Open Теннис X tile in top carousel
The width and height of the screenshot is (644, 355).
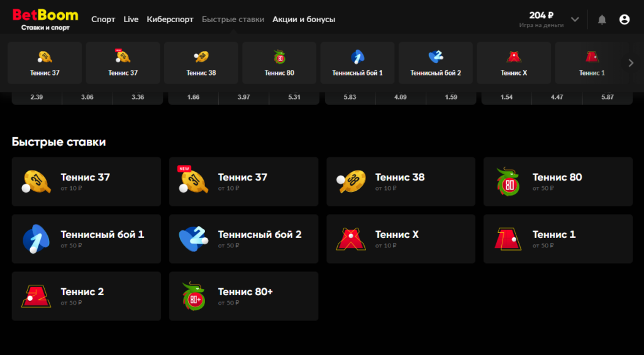(514, 63)
